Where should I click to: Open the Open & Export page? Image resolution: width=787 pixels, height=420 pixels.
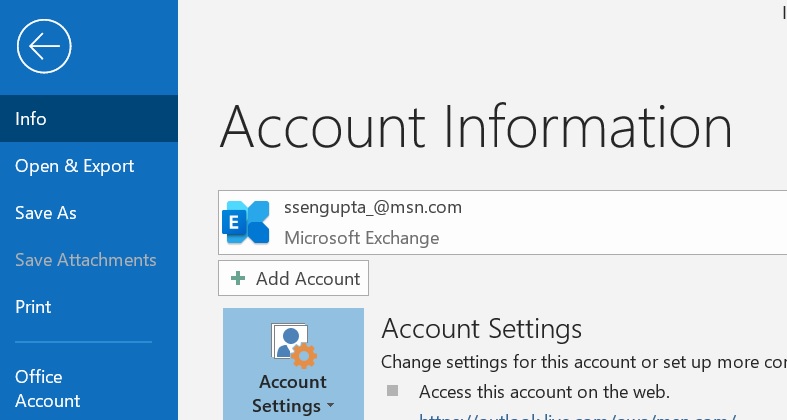tap(89, 166)
